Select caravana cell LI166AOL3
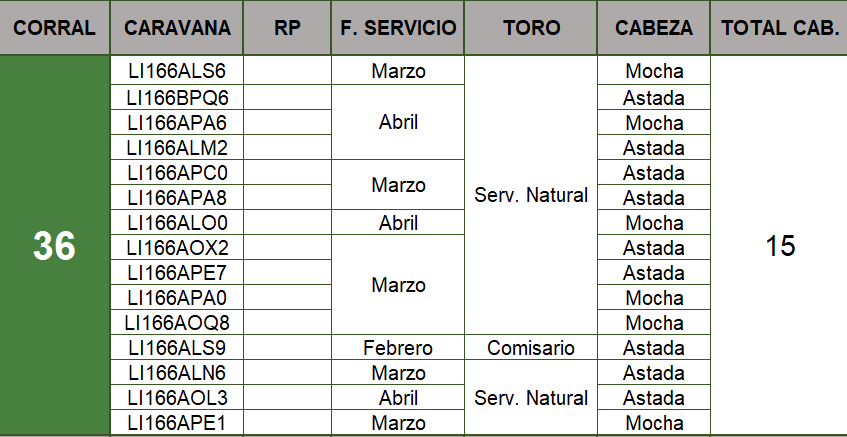 click(x=177, y=398)
